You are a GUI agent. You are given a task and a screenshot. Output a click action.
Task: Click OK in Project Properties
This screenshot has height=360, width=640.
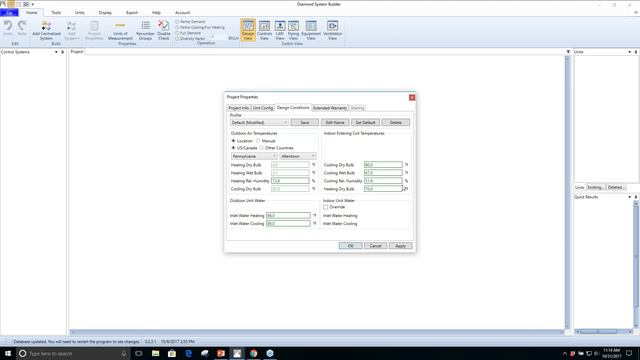tap(350, 246)
